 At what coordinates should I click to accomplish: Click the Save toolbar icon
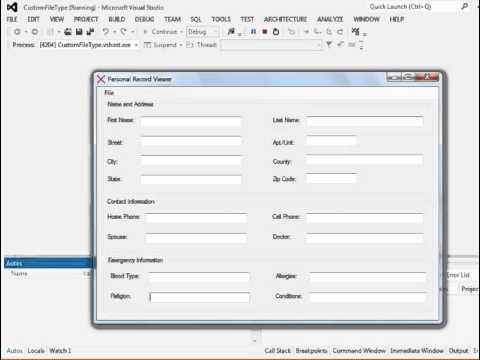point(79,32)
